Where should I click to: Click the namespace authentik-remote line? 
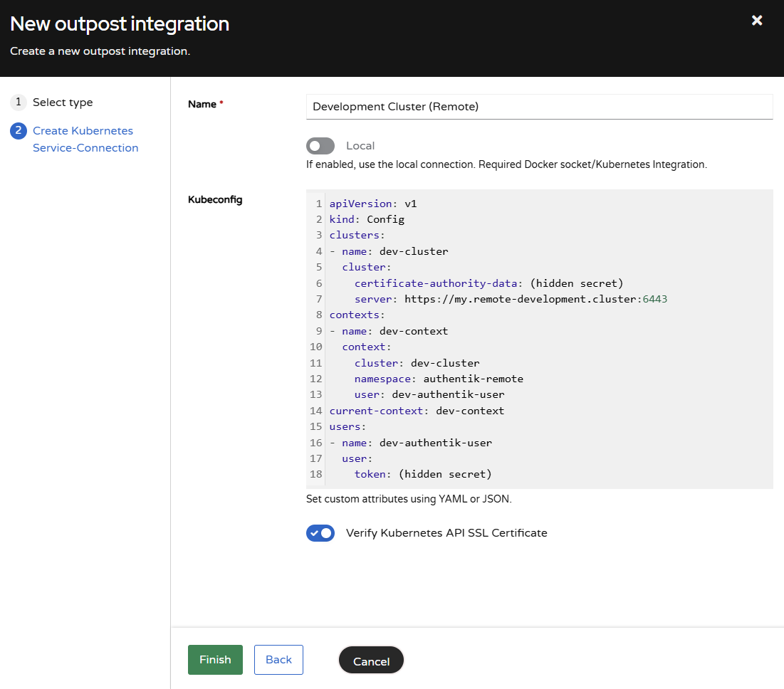pos(439,379)
